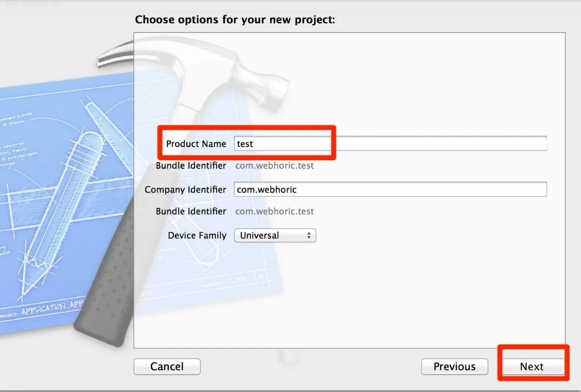
Task: Click the Product Name label
Action: pos(196,144)
